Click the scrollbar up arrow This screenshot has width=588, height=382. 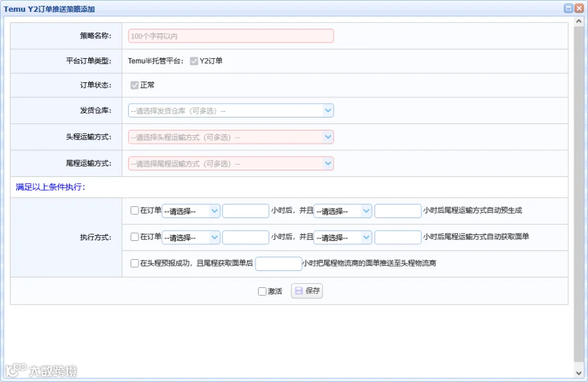[x=579, y=22]
